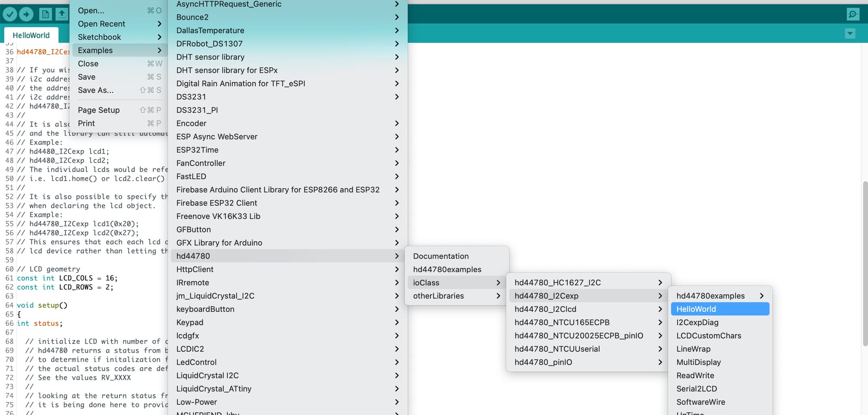Expand the hd44780_NTCU165ECPB submenu

pos(589,322)
